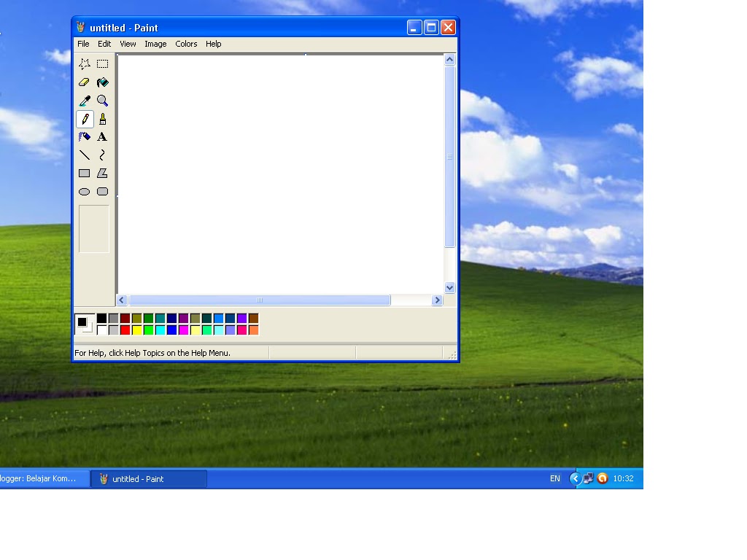Open the View menu

click(128, 44)
